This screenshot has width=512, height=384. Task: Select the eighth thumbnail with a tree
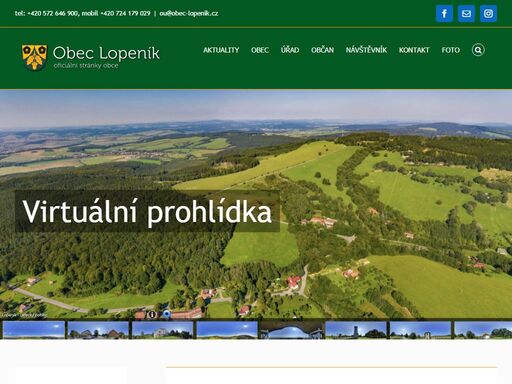point(483,330)
